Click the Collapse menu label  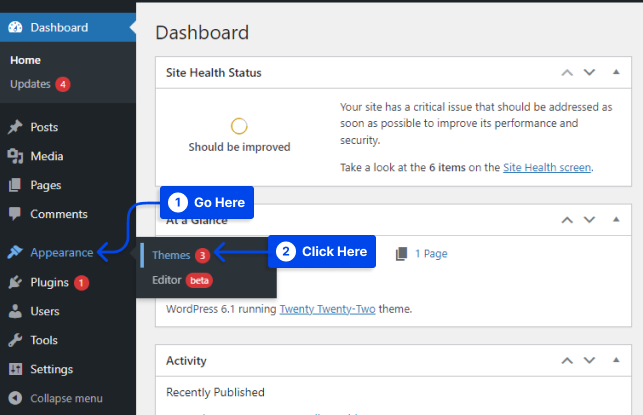tap(66, 399)
